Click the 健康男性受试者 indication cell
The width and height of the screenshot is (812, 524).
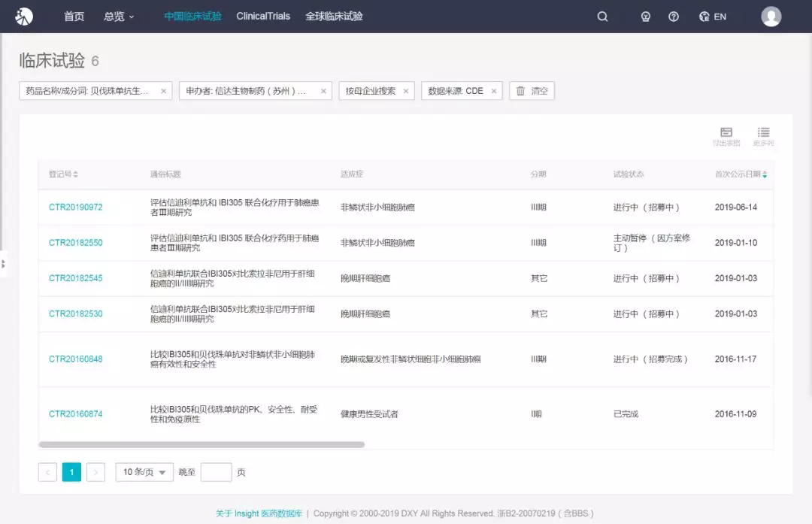tap(369, 414)
